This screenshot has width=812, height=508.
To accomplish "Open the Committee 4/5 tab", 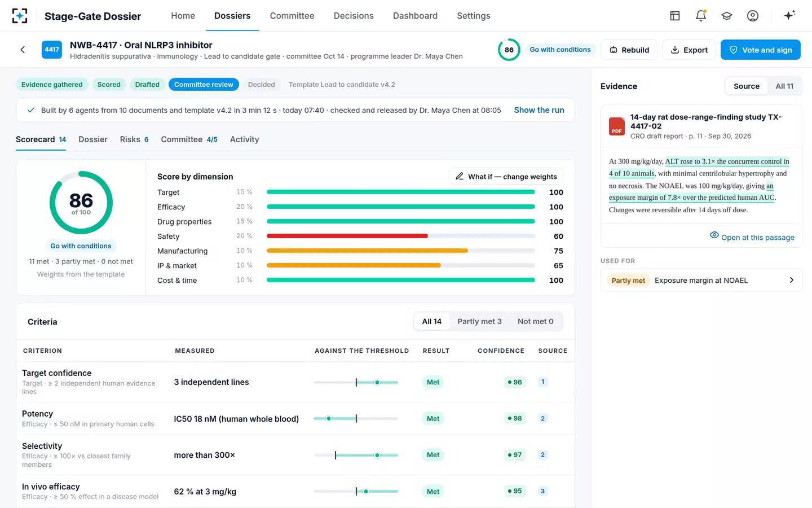I will click(x=189, y=139).
